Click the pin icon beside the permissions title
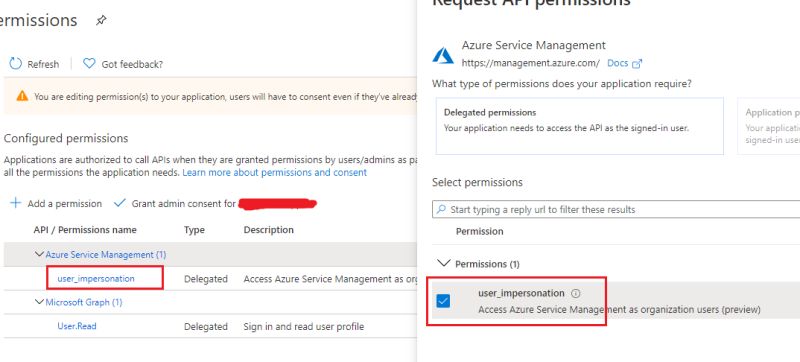This screenshot has width=800, height=362. (x=102, y=21)
